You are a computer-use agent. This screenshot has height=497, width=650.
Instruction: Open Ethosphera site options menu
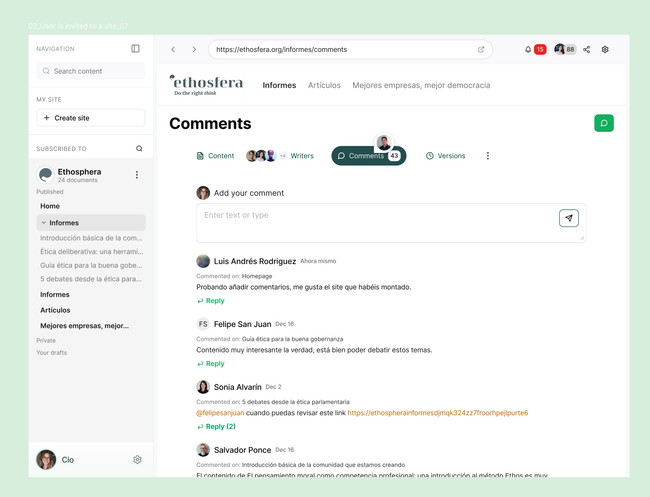click(x=137, y=175)
